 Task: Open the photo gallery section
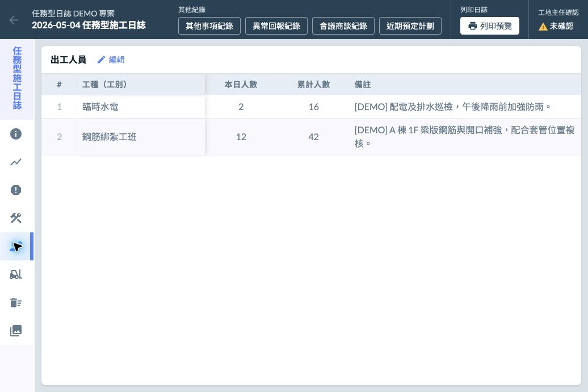pos(16,331)
